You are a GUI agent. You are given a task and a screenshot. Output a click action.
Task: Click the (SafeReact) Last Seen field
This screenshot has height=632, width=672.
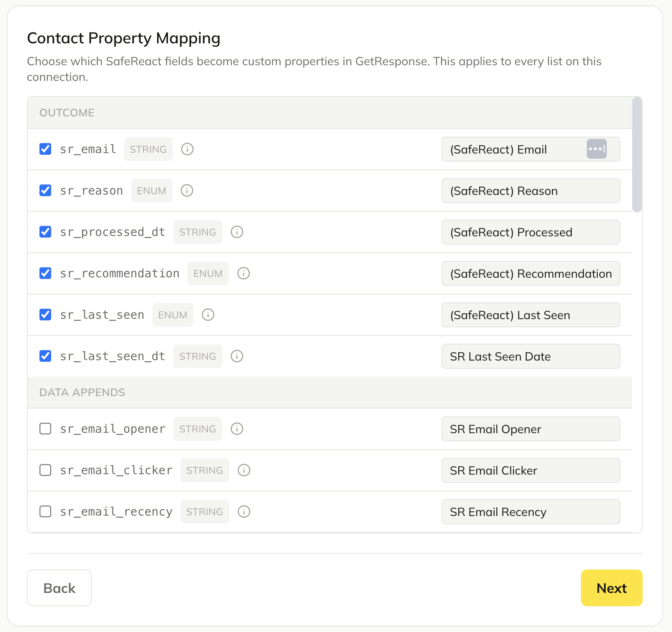[531, 315]
